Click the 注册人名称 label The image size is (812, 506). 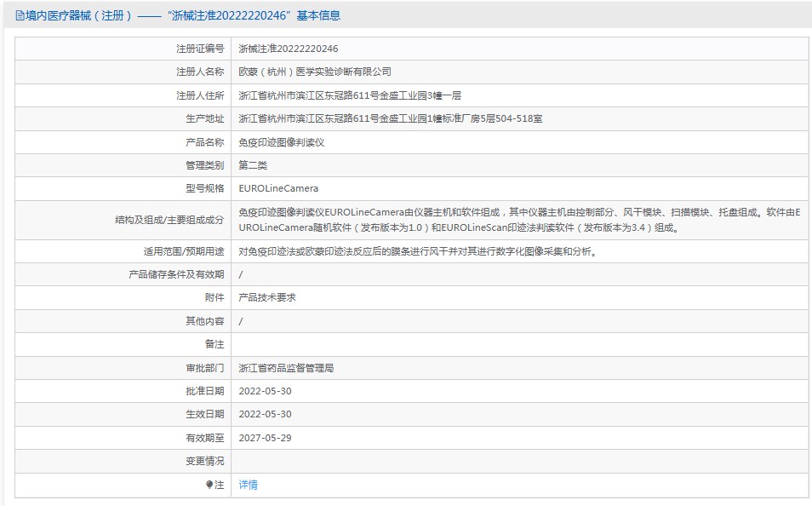200,72
